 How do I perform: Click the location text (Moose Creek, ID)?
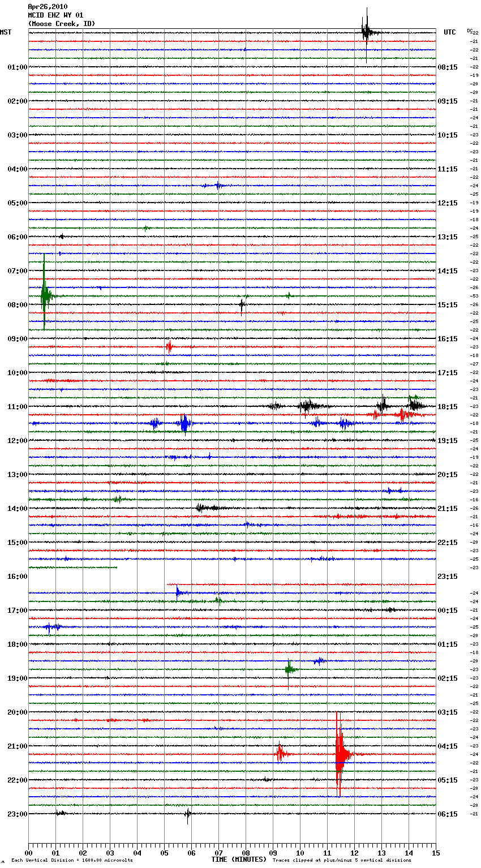(61, 24)
